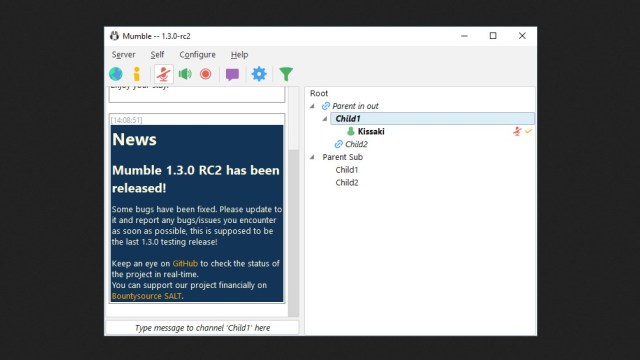Screen dimensions: 640x360
Task: Click the 'Mumble 1.3.0 RC2 has been released!' headline
Action: (196, 179)
